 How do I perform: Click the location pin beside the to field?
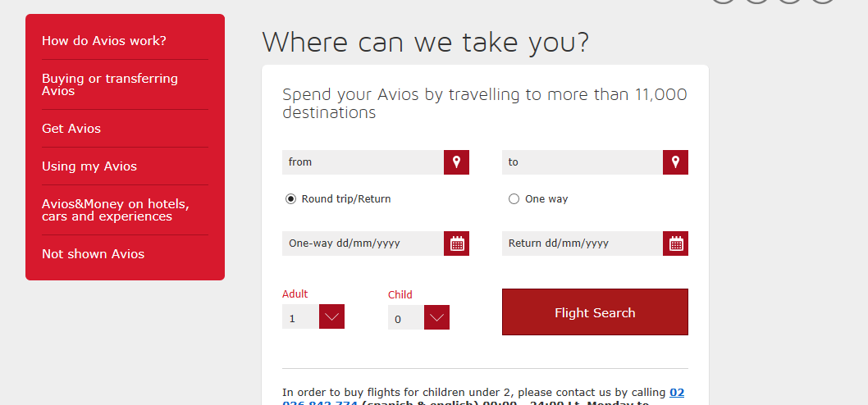[x=675, y=162]
